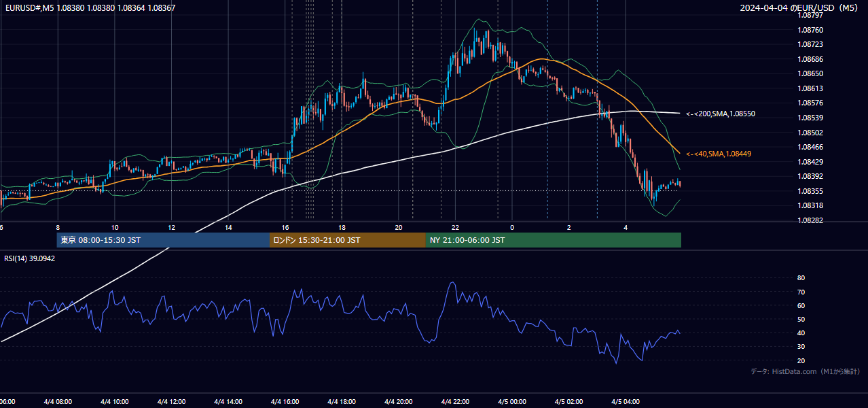868x408 pixels.
Task: Click the 4/5 02:00 date label on bottom axis
Action: click(x=569, y=402)
